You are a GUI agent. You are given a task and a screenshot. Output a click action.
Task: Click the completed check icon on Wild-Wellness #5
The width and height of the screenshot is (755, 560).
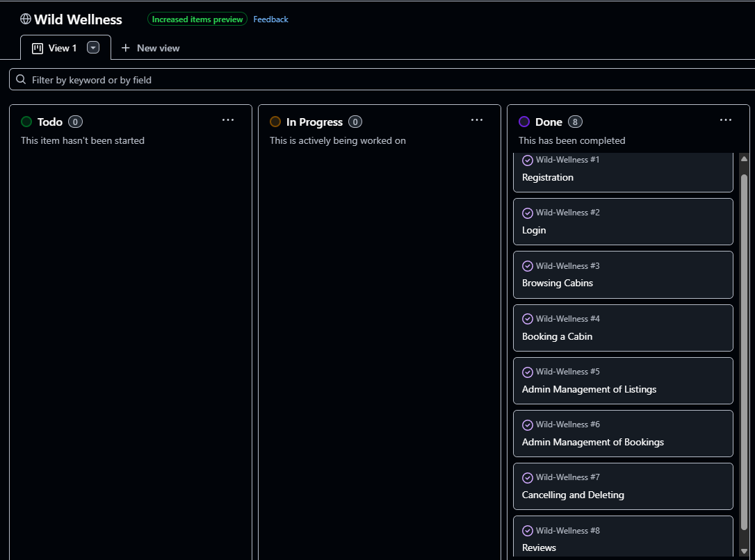tap(528, 372)
